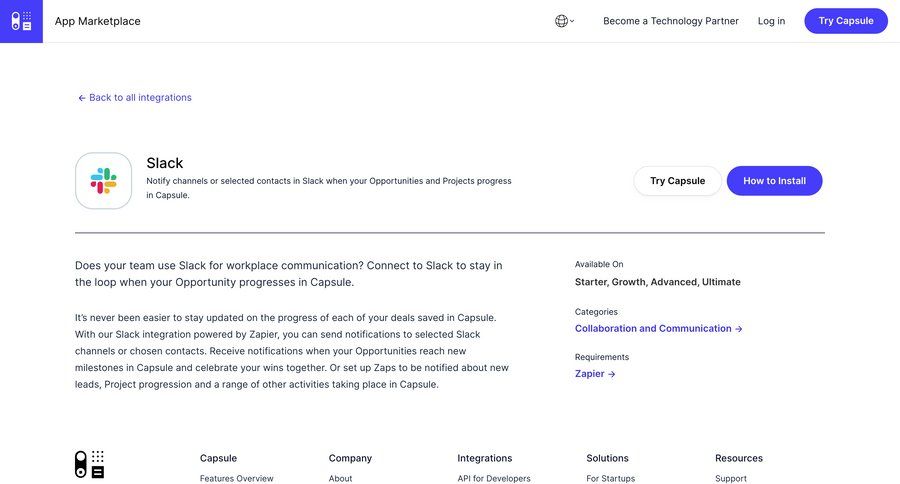Screen dimensions: 900x484
Task: Click the Integrations footer heading
Action: (484, 458)
